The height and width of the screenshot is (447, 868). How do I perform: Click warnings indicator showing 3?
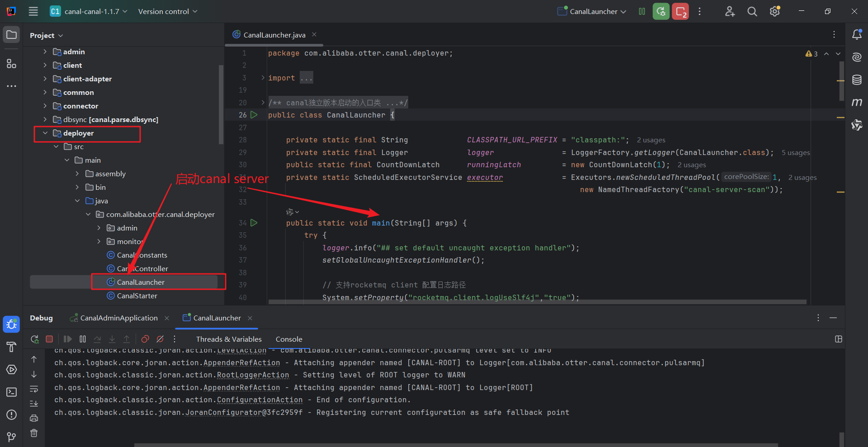tap(811, 54)
